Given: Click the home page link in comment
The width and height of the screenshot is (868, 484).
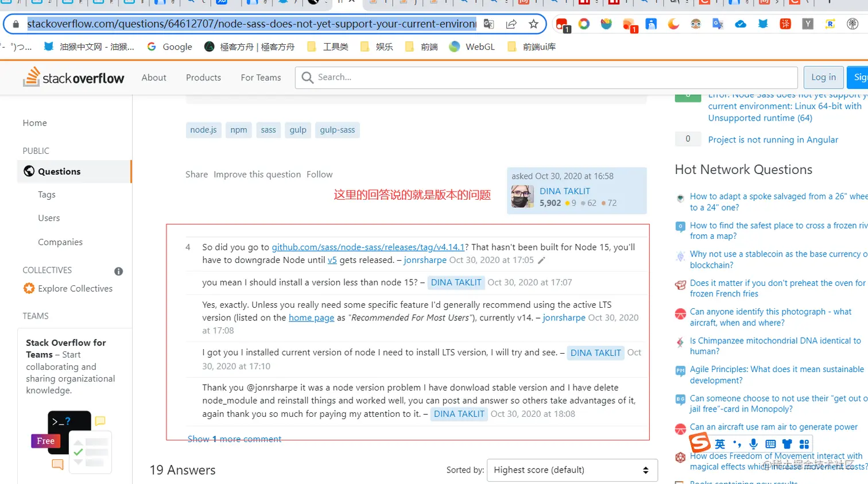Looking at the screenshot, I should pos(311,317).
